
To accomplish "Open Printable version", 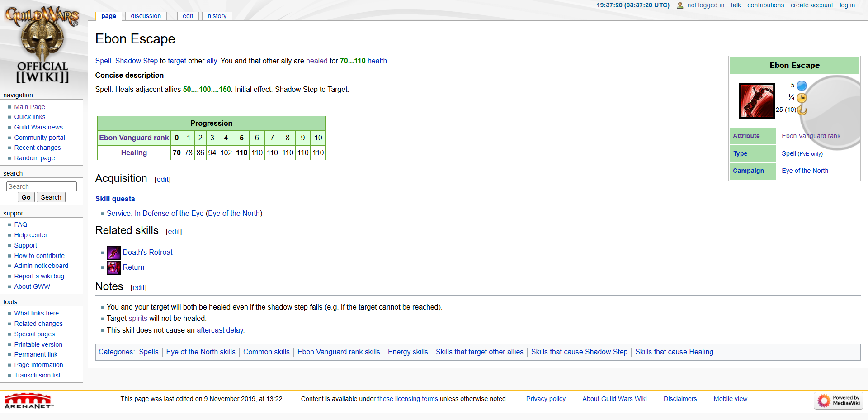I will point(38,344).
